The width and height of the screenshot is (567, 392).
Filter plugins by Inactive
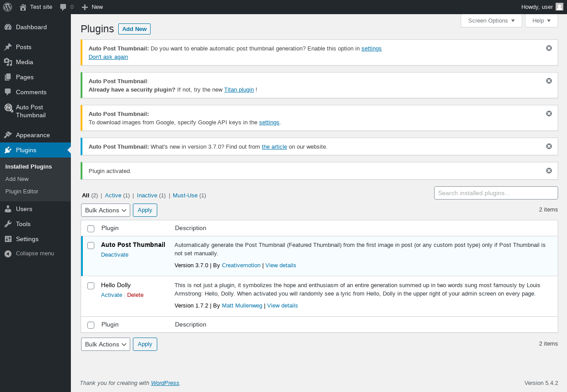click(x=147, y=196)
